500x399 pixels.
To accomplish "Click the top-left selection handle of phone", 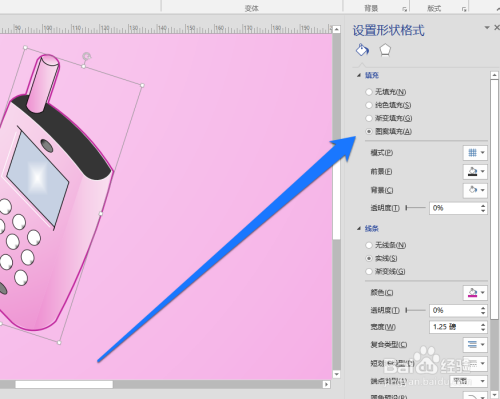I will tap(25, 48).
